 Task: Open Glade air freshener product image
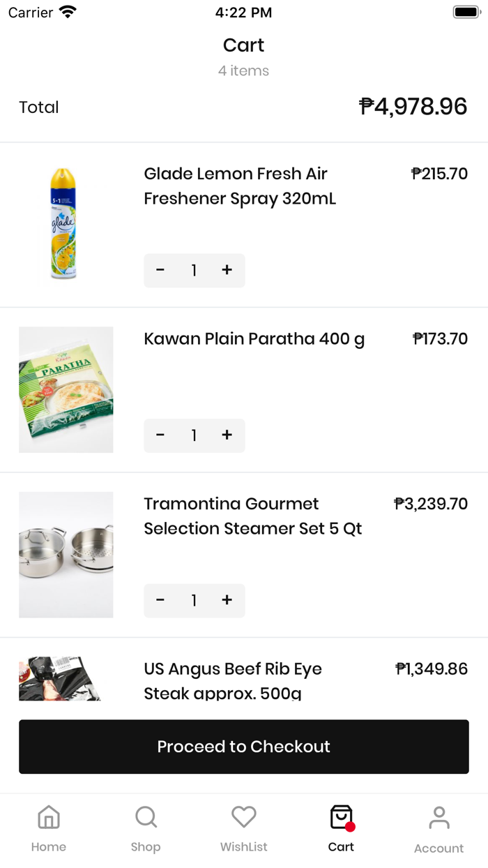click(x=66, y=225)
